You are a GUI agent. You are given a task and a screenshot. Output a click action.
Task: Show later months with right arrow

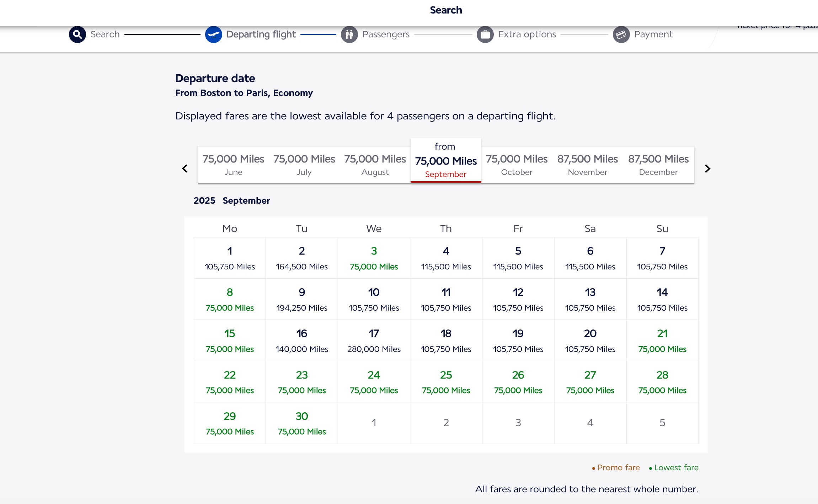click(707, 168)
